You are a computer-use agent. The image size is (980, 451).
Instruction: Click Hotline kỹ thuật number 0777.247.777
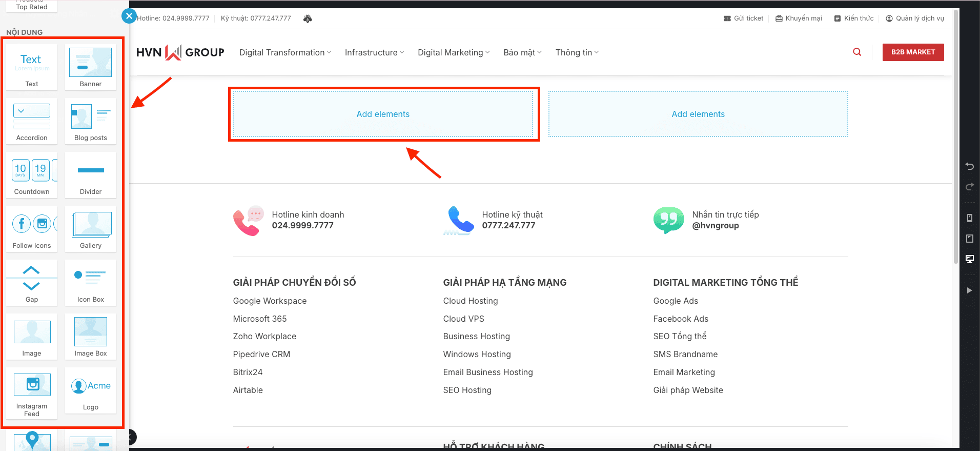[508, 225]
